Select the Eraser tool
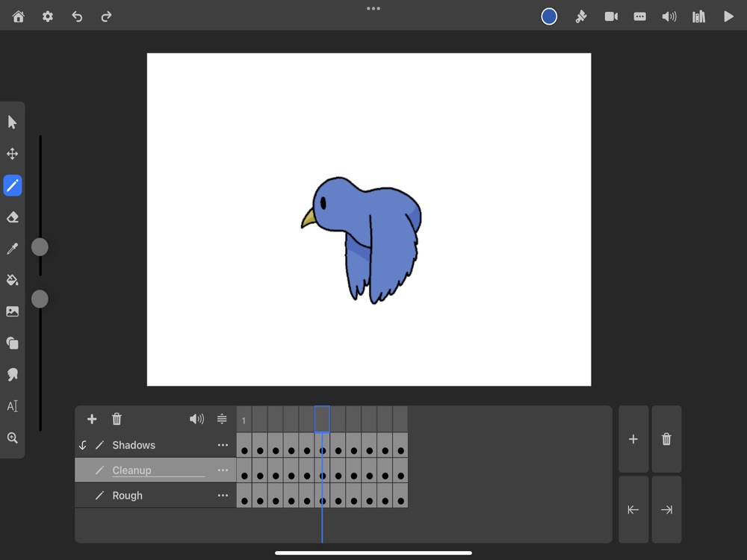Viewport: 747px width, 560px height. click(13, 217)
